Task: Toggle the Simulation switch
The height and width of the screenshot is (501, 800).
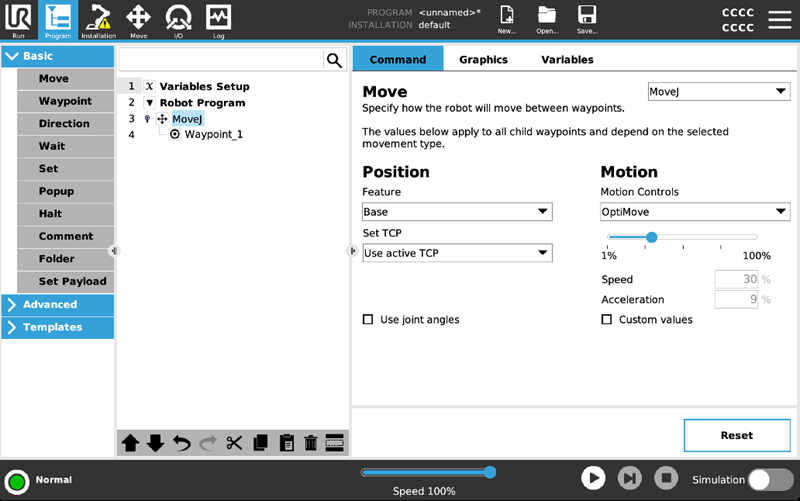Action: (771, 480)
